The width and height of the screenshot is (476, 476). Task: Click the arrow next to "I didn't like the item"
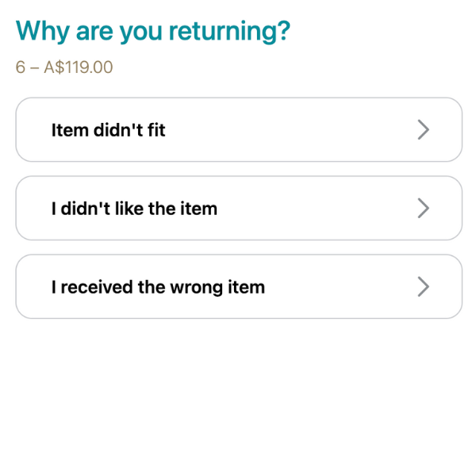click(424, 209)
